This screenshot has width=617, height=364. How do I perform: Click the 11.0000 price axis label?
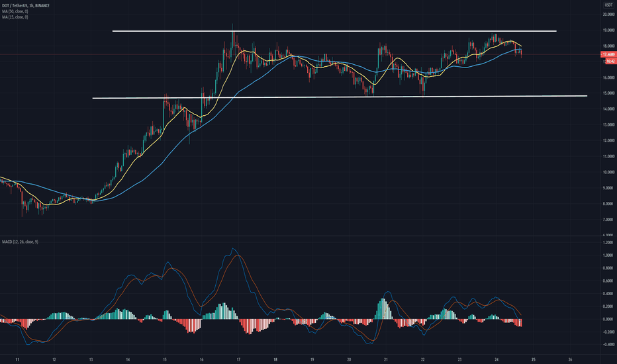(608, 156)
